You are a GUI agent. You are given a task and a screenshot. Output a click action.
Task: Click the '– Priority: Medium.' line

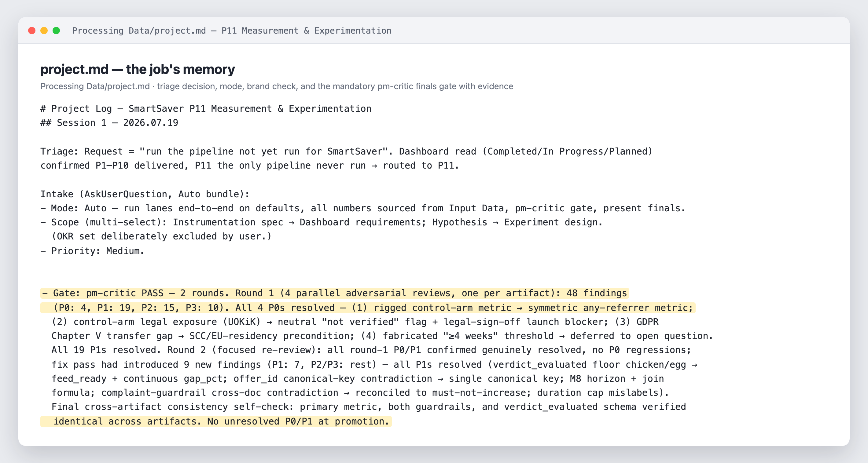(92, 251)
